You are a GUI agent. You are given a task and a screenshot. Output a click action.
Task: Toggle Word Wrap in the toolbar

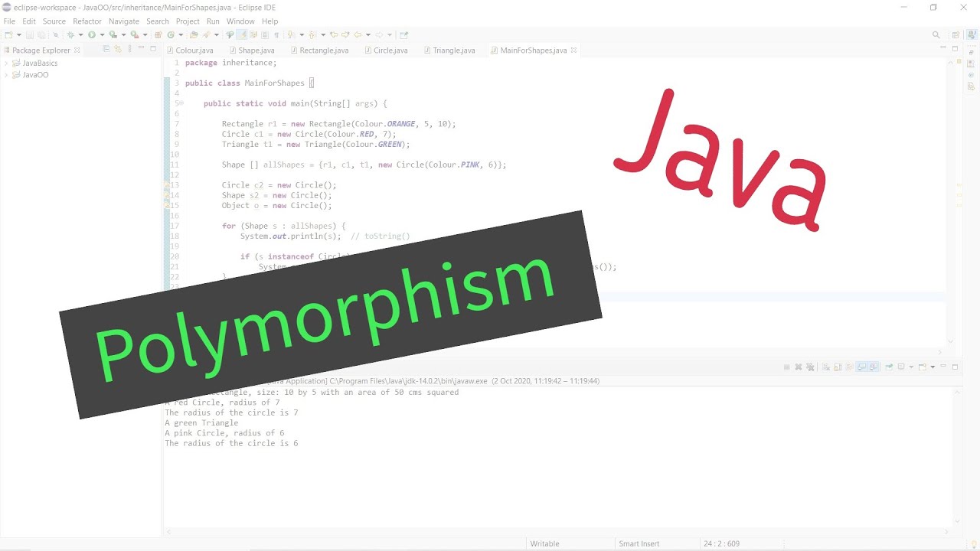[x=253, y=34]
